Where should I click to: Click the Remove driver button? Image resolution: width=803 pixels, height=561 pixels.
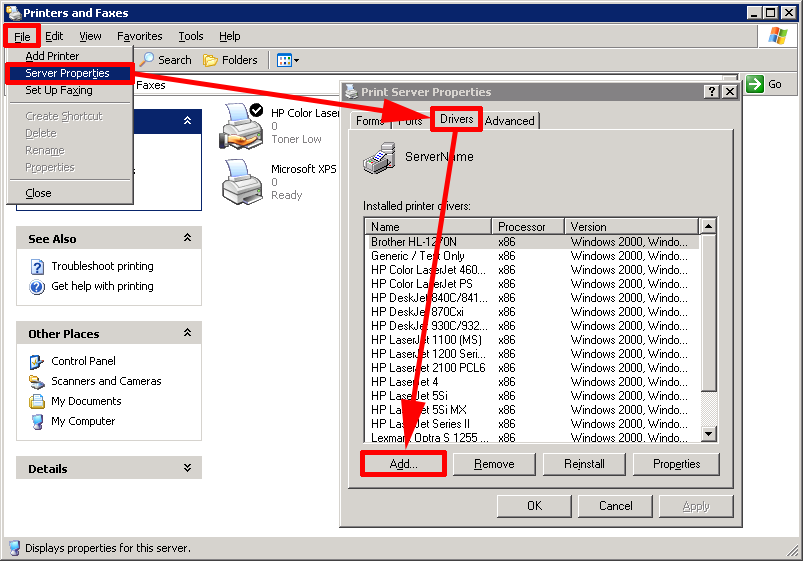[494, 464]
